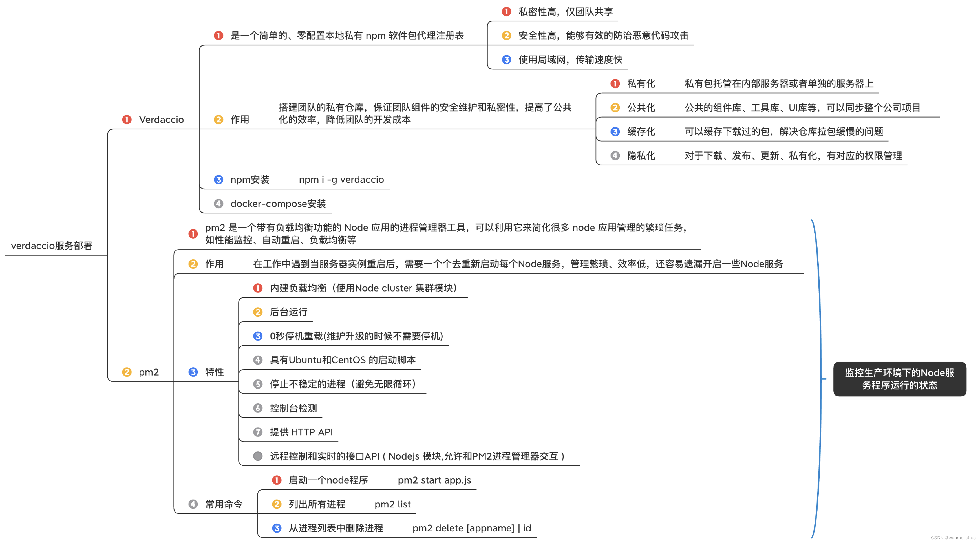Click the gray 4 marker beside docker-compose安装
Screen dimensions: 980x543
coord(218,204)
